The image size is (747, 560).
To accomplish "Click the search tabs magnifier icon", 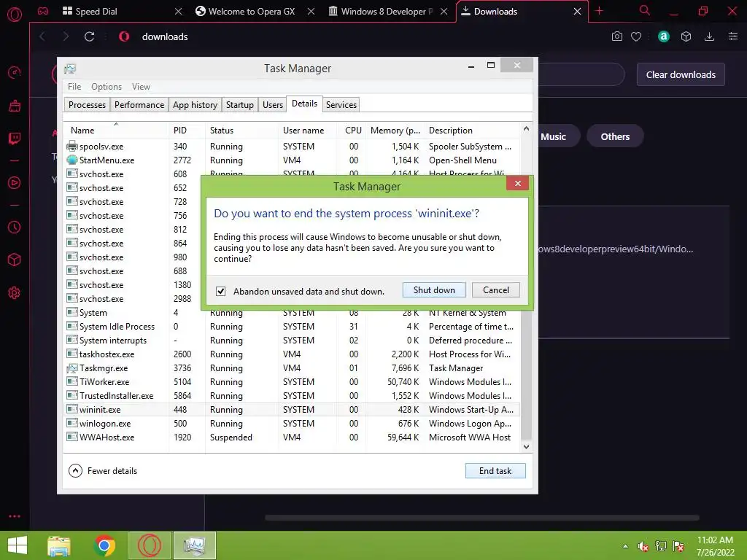I will (x=645, y=10).
